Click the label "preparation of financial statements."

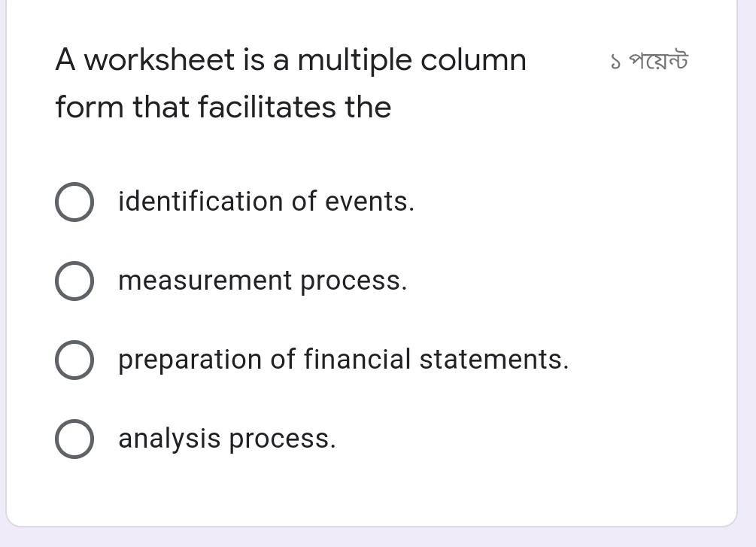coord(343,359)
